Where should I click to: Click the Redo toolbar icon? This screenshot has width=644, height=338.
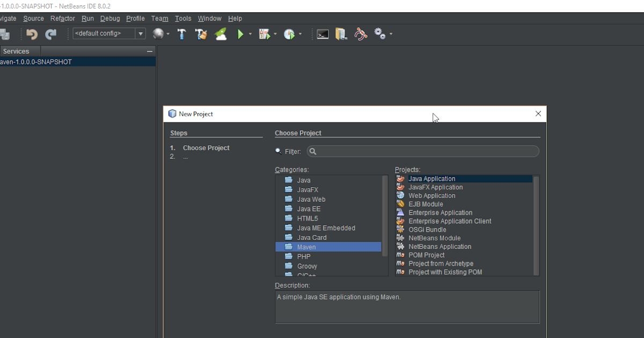[51, 34]
